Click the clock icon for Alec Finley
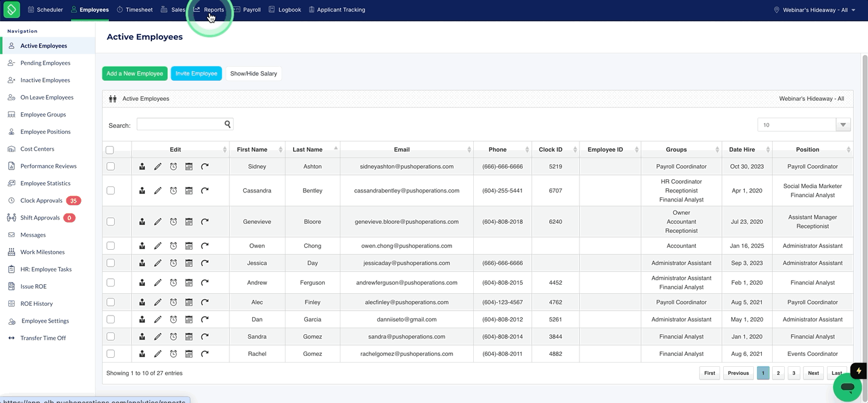This screenshot has height=403, width=868. click(x=173, y=302)
